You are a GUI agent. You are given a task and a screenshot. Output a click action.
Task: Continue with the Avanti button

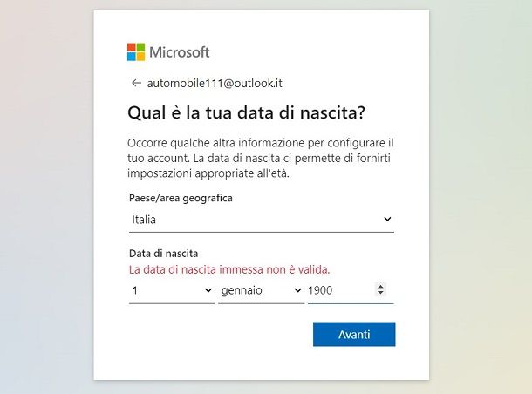coord(354,335)
